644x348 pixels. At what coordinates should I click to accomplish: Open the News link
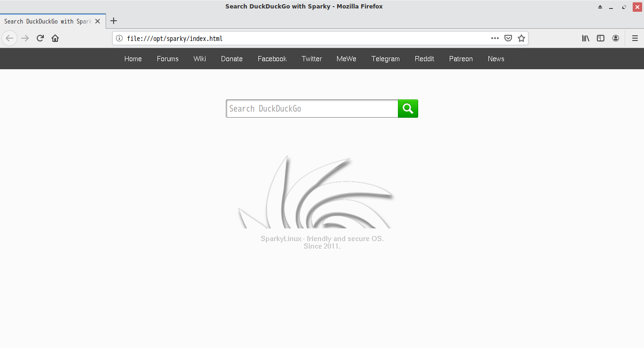click(x=496, y=59)
